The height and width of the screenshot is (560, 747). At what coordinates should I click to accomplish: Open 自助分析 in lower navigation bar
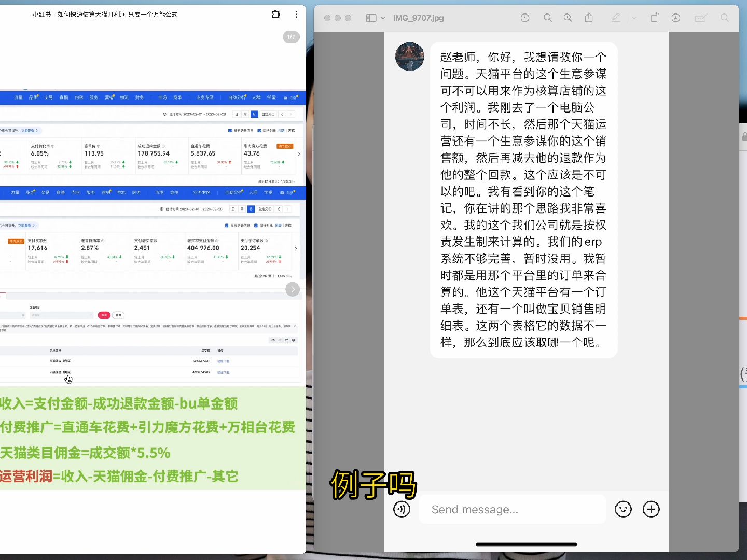click(x=233, y=192)
